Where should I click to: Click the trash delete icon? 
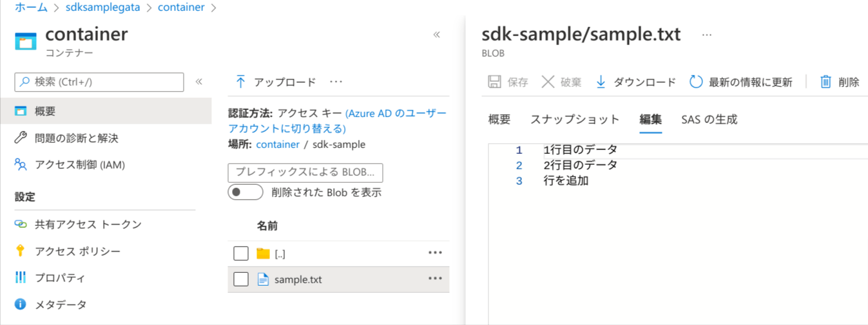coord(825,82)
